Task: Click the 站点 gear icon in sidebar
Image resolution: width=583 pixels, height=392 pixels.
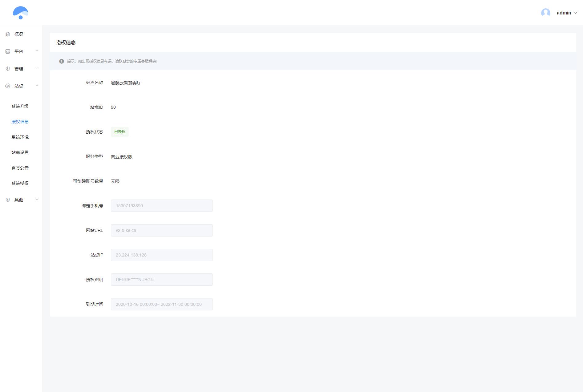Action: (8, 86)
